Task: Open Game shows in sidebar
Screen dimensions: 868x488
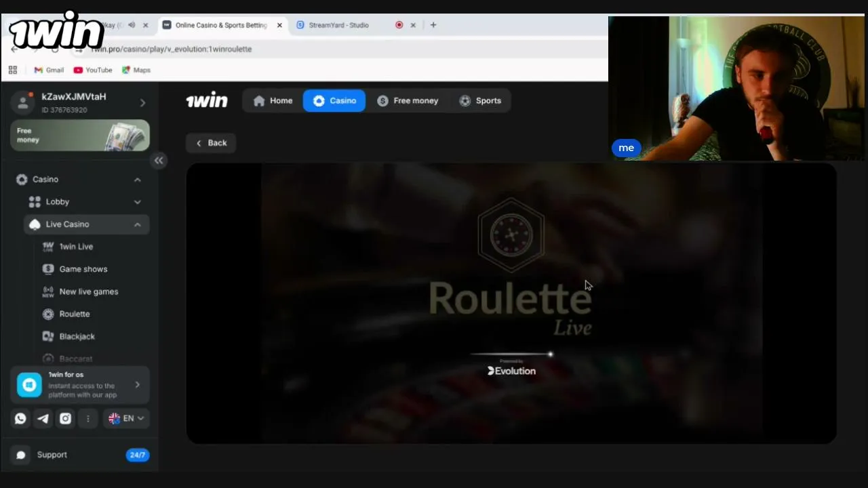Action: tap(83, 269)
